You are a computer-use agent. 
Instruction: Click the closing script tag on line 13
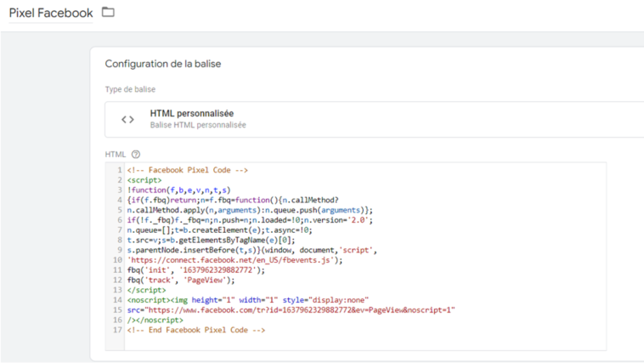click(x=147, y=290)
